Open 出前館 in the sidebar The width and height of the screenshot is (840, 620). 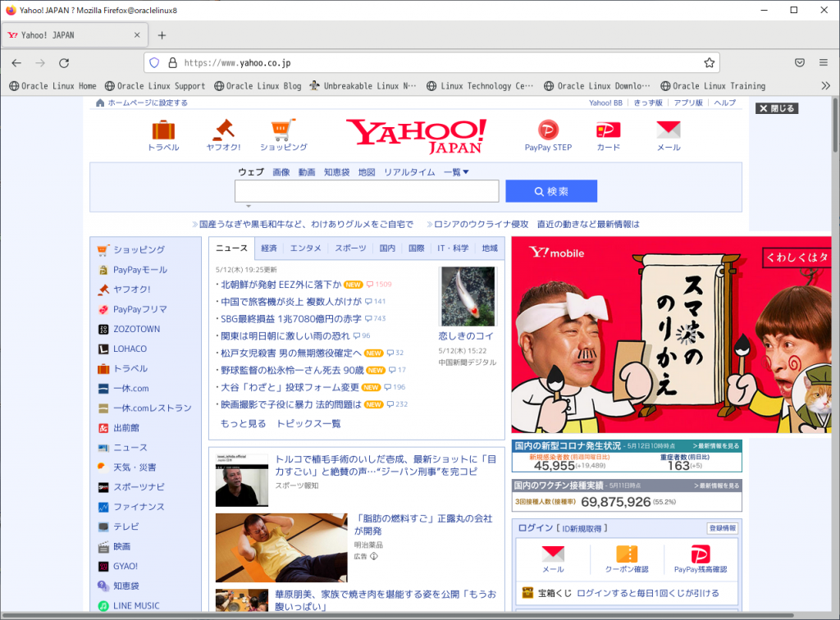click(x=126, y=428)
